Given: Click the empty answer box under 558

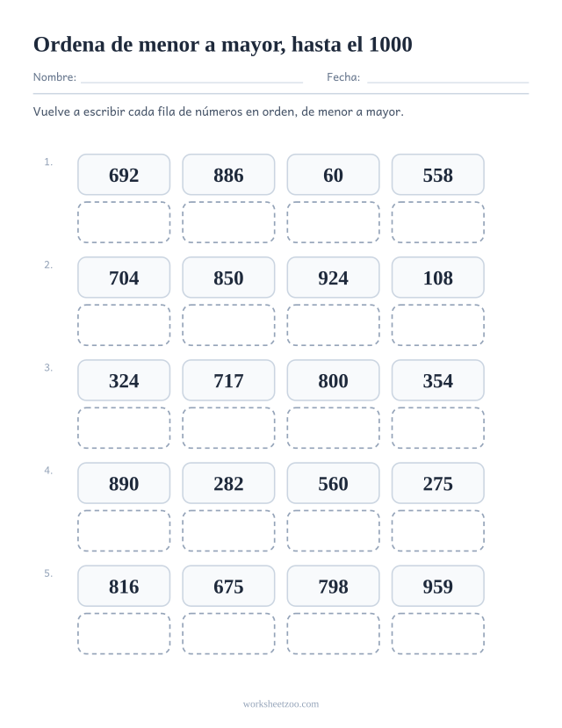Looking at the screenshot, I should [437, 222].
